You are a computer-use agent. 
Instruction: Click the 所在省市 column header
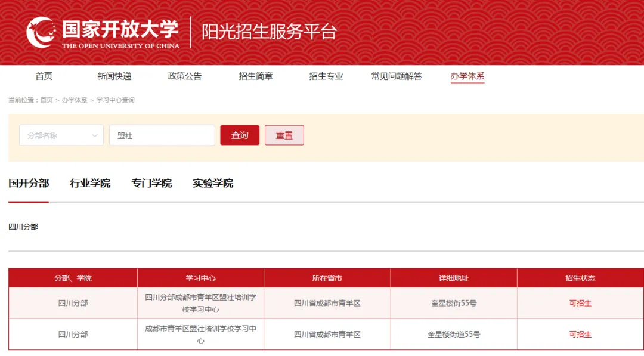(x=327, y=278)
